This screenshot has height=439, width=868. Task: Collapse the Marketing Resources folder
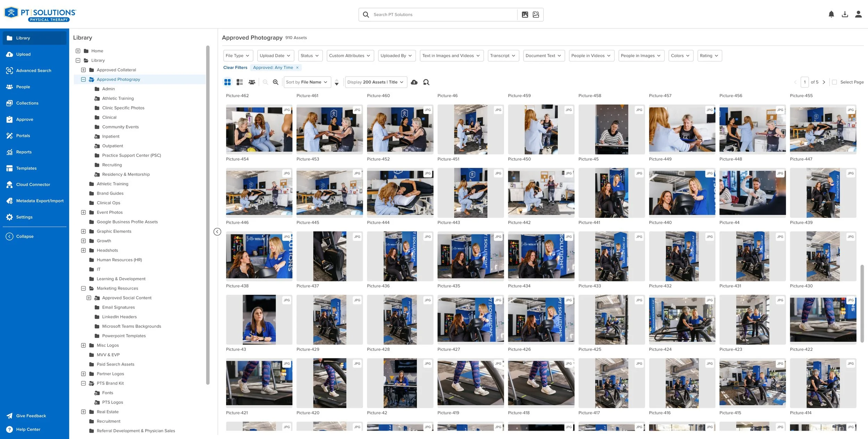83,288
